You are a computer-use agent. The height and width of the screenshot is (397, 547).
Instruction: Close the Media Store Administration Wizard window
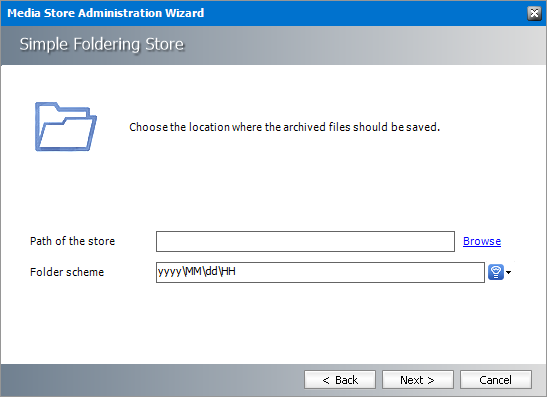[x=534, y=13]
